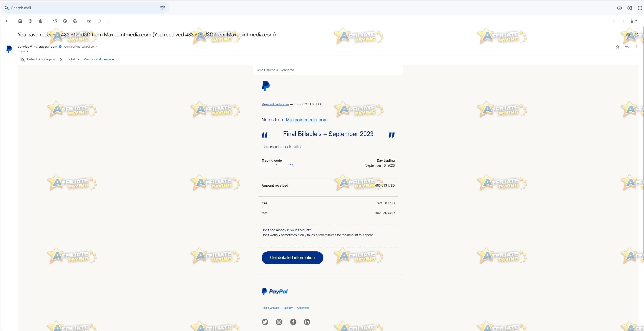Go back to inbox with arrow
Viewport: 644px width, 331px height.
[x=7, y=21]
